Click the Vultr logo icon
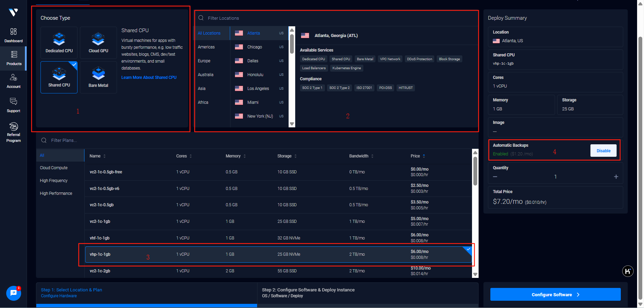This screenshot has width=644, height=308. [13, 13]
